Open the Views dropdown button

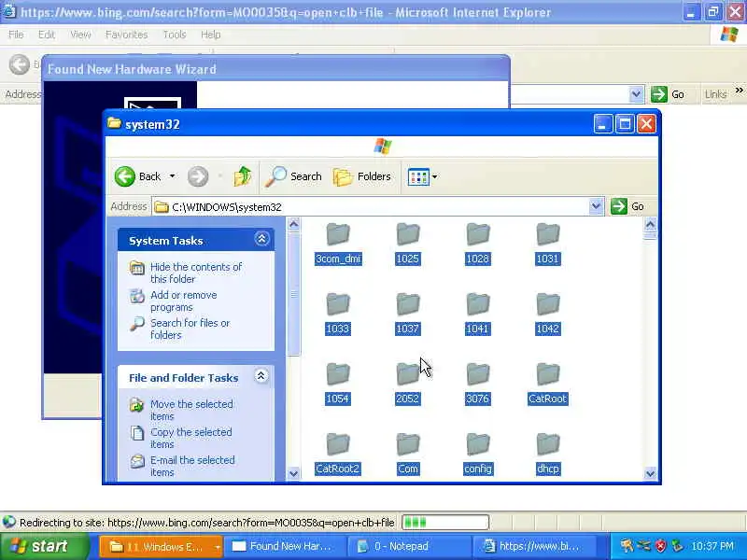(422, 176)
